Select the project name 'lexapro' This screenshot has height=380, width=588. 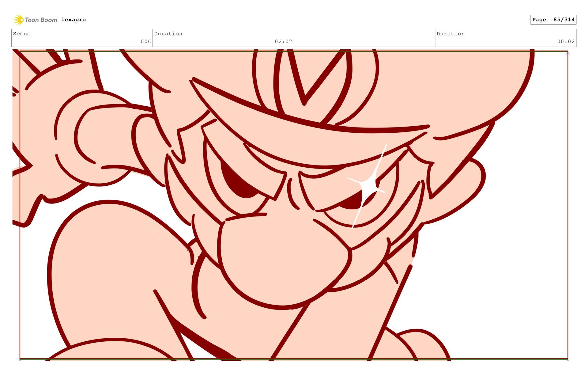tap(73, 20)
